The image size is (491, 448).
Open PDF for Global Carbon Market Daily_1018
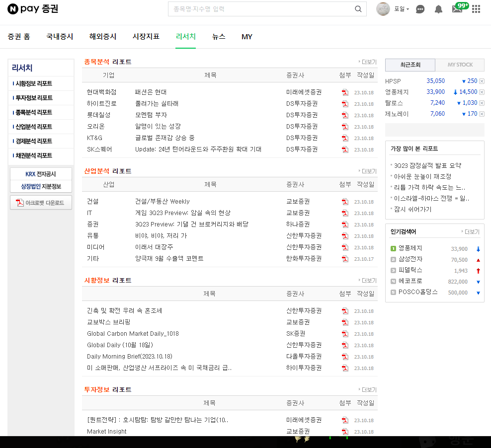(x=345, y=334)
